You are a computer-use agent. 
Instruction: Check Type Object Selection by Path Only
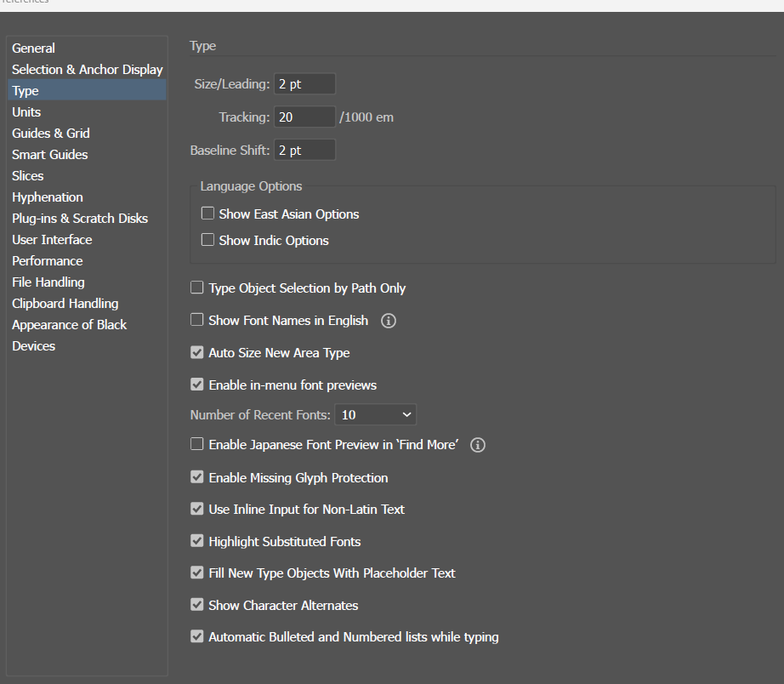(x=197, y=288)
